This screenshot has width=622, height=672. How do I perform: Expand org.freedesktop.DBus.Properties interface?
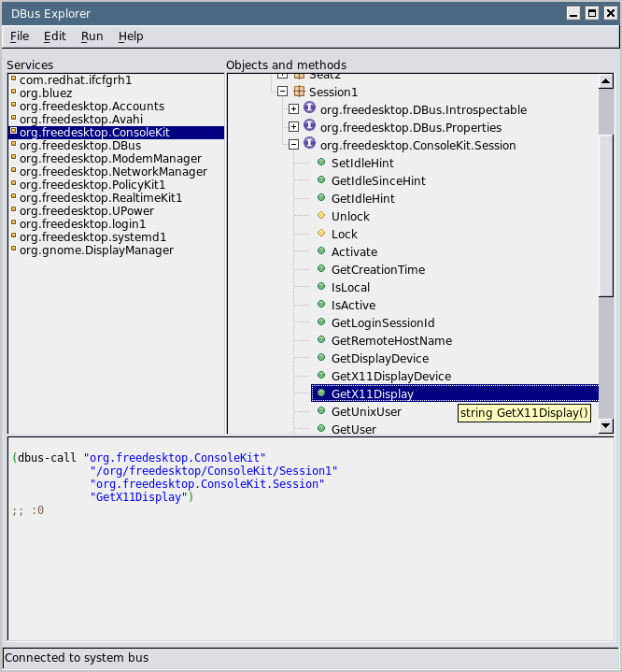tap(293, 127)
